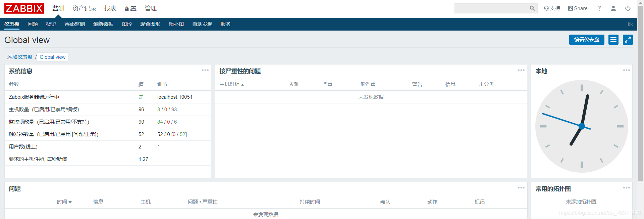Click the 编辑仪表盘 button
Image resolution: width=644 pixels, height=219 pixels.
pyautogui.click(x=586, y=40)
